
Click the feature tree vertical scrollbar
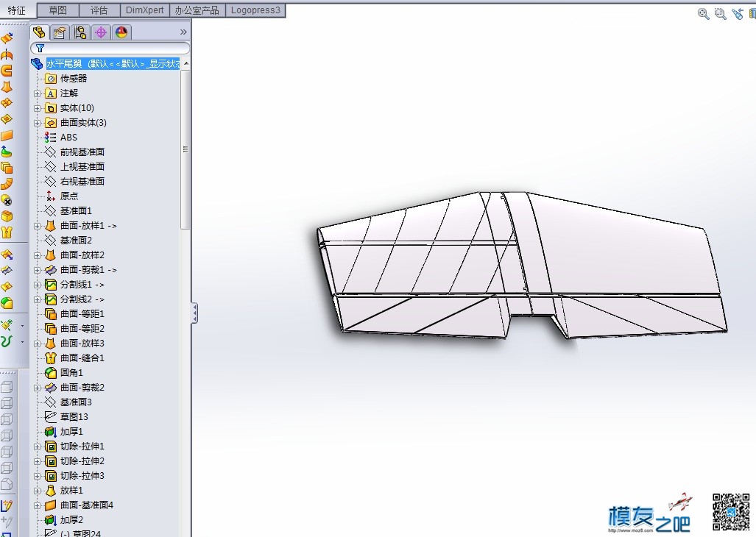[186, 150]
